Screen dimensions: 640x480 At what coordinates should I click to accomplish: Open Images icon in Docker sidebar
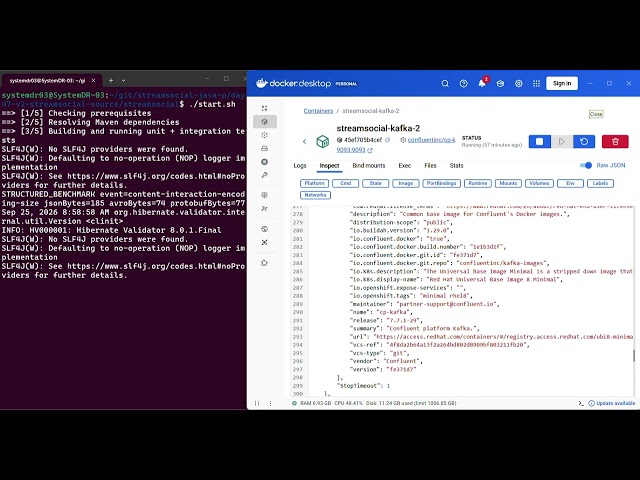pos(264,135)
